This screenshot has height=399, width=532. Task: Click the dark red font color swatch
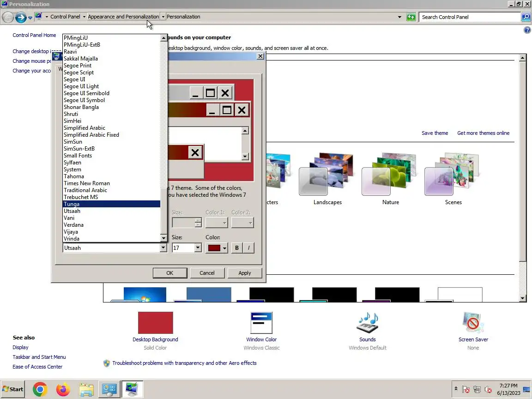[214, 248]
